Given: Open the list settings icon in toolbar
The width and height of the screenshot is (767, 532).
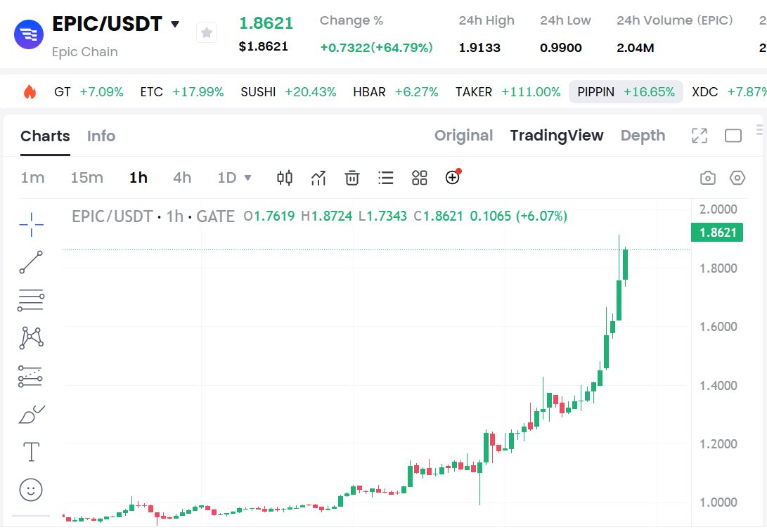Looking at the screenshot, I should coord(385,178).
